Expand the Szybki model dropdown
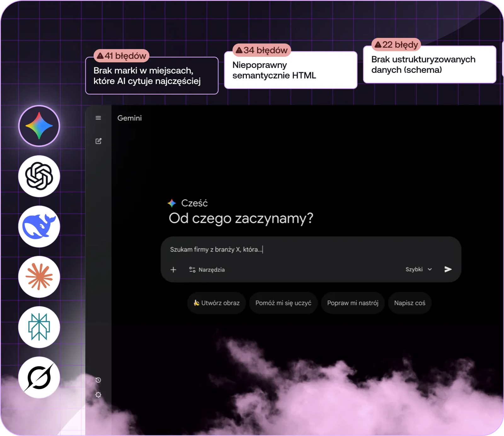Viewport: 504px width, 436px height. (x=419, y=269)
